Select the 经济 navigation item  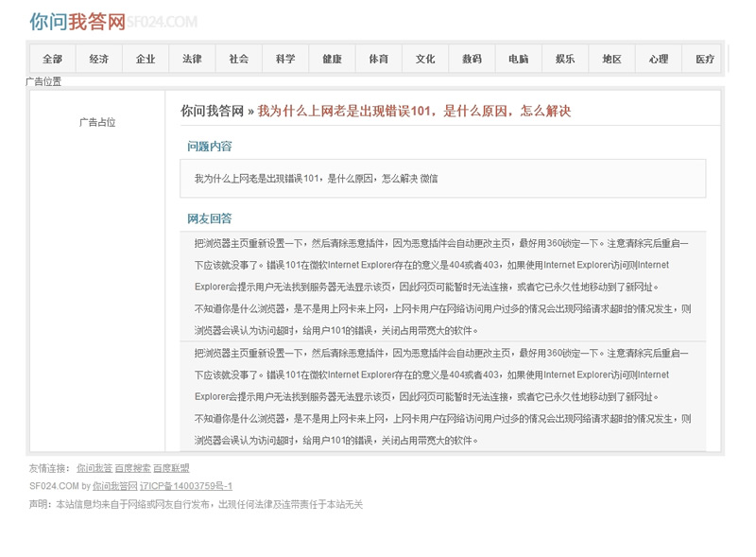[99, 59]
